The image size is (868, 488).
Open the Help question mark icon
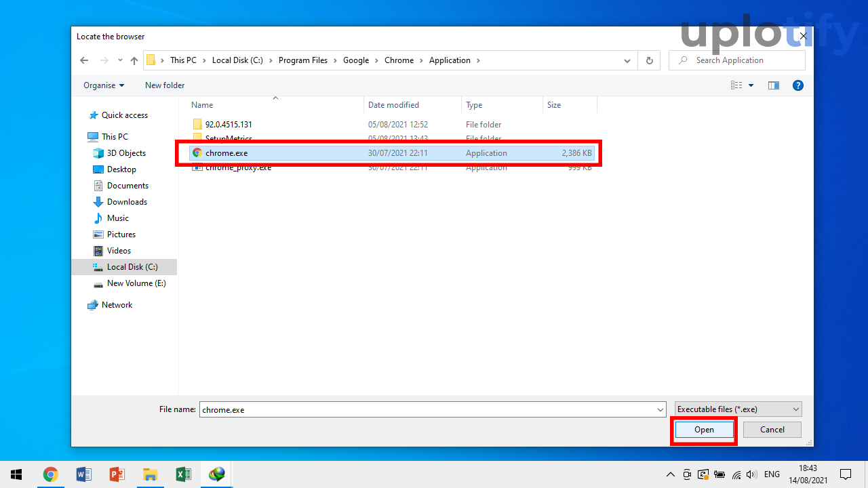[798, 85]
